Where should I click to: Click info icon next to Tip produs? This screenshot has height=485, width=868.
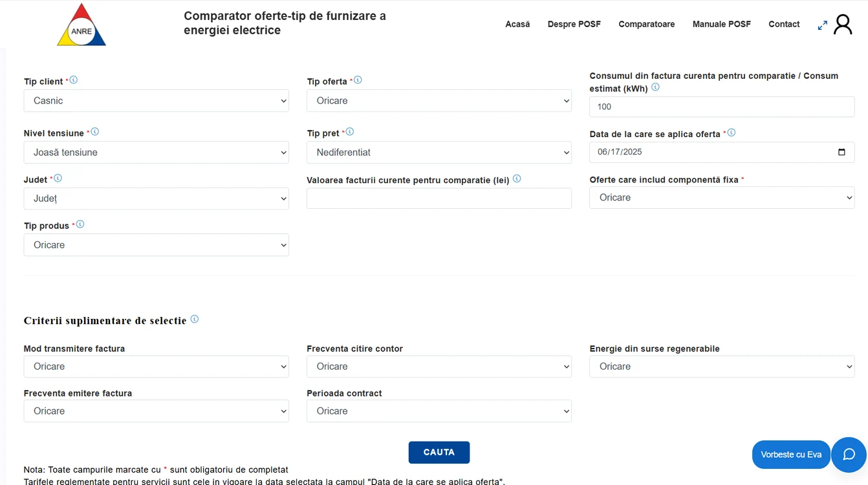80,224
